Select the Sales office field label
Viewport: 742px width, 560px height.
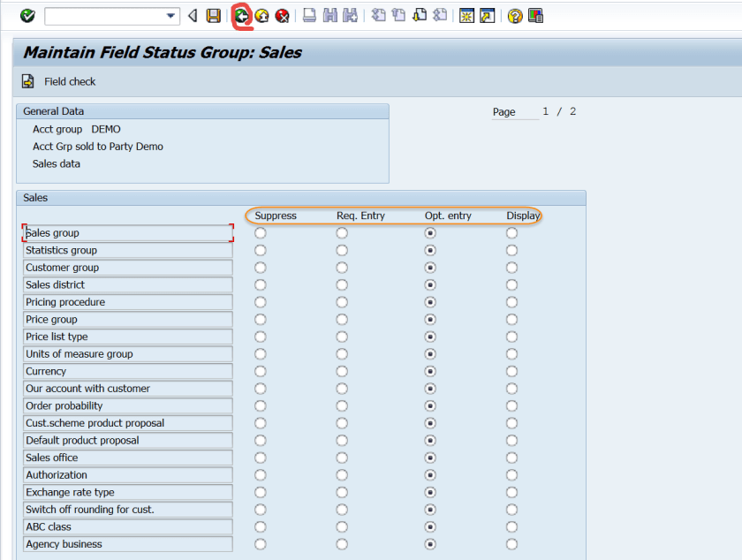(128, 458)
